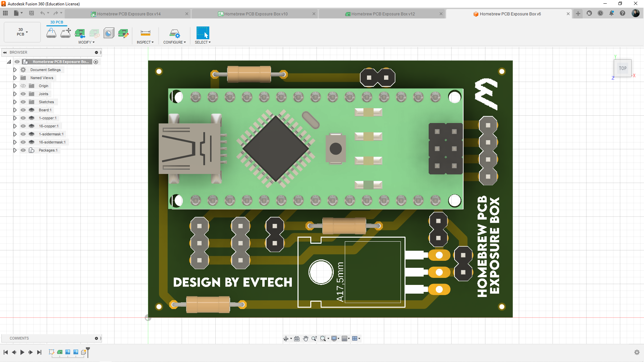644x362 pixels.
Task: Open the MODIFY dropdown menu
Action: tap(87, 42)
